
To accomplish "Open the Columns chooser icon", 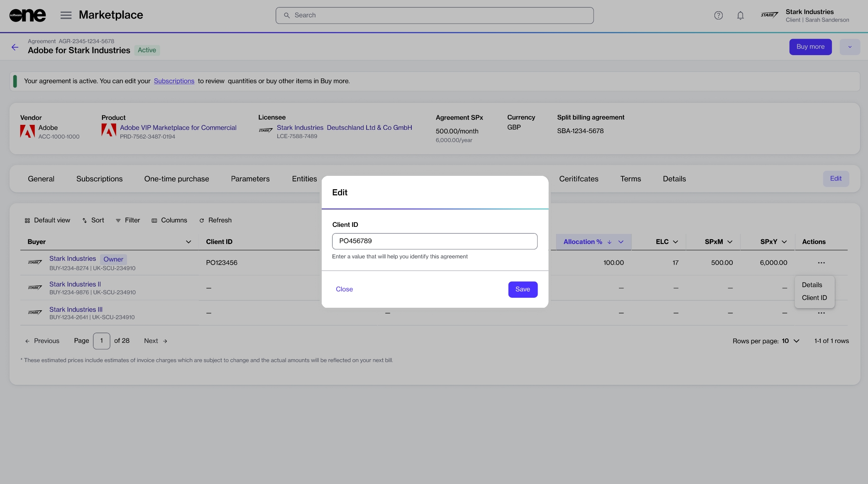I will [154, 221].
